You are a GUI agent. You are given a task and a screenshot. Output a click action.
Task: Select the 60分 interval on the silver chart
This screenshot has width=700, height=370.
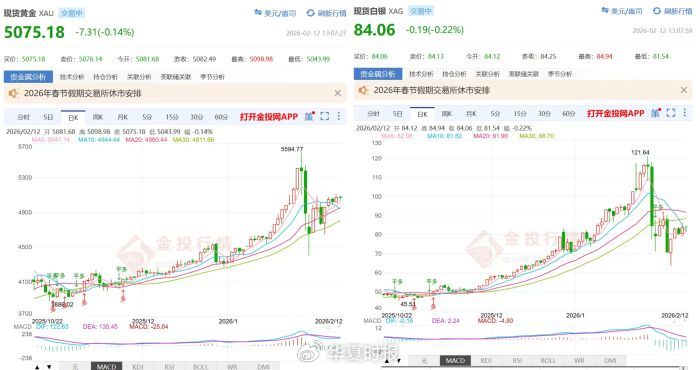tap(569, 114)
